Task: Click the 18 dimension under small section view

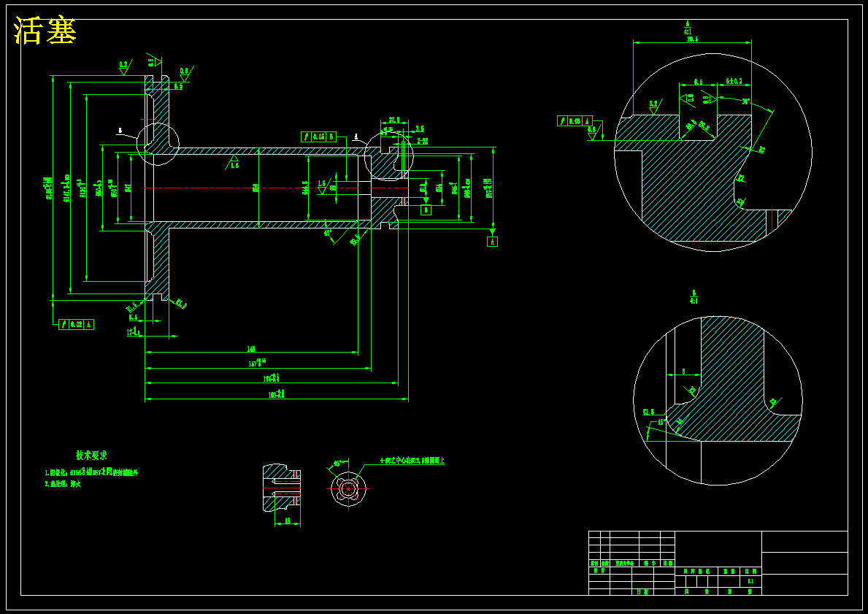Action: (288, 521)
